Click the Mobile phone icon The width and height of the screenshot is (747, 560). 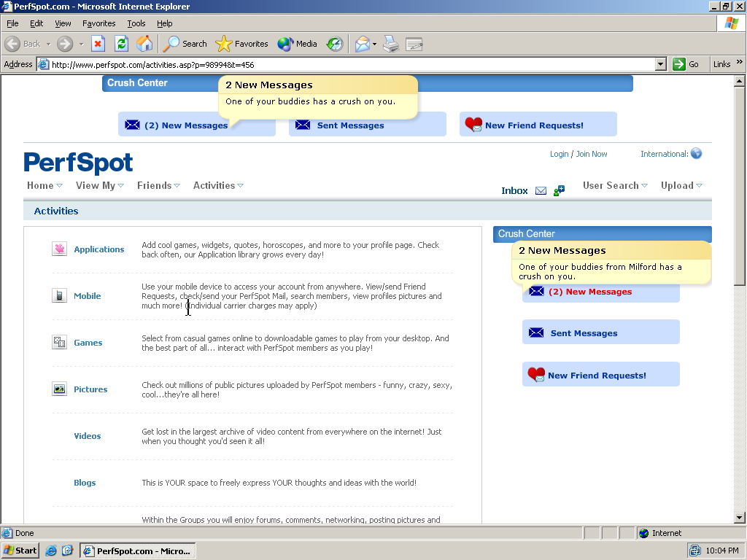59,295
